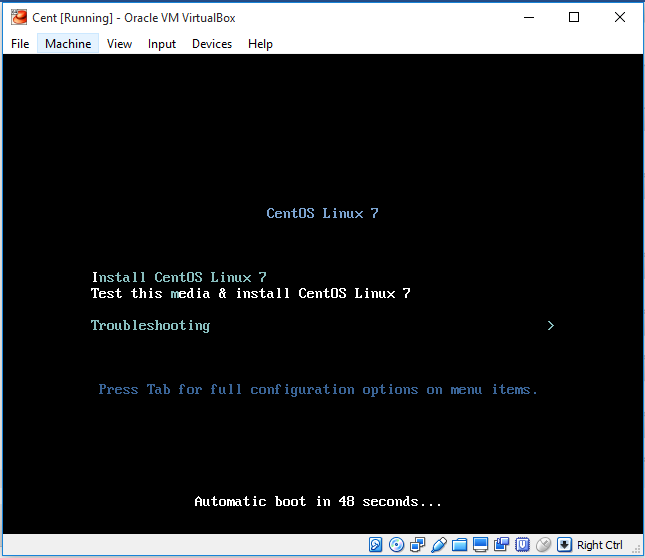
Task: Click the mouse integration status icon
Action: click(x=543, y=544)
